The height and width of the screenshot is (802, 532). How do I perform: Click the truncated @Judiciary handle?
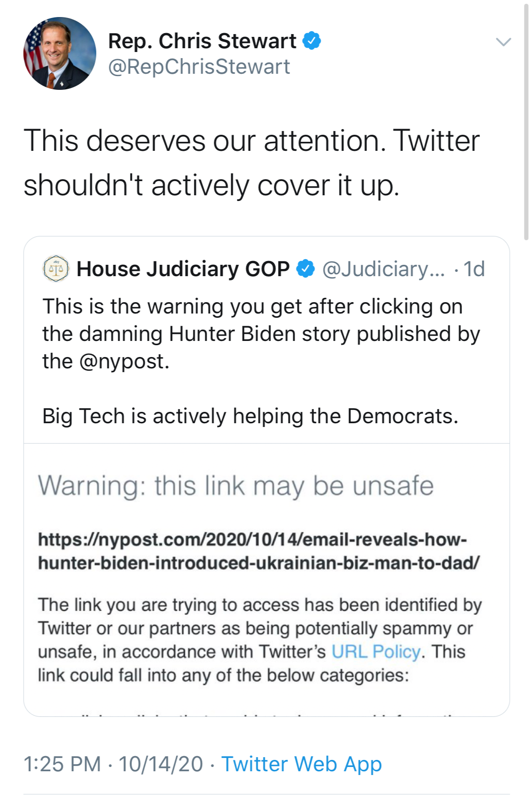pos(384,269)
